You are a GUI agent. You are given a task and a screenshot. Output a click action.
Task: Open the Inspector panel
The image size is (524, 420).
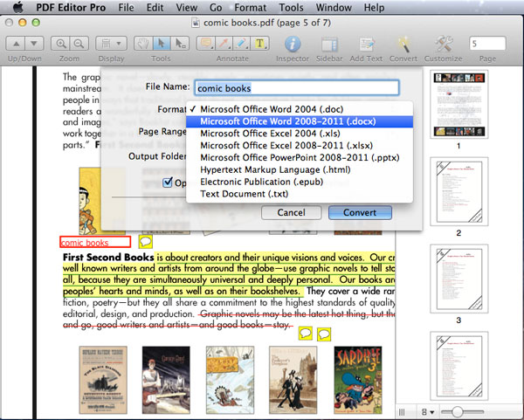[x=293, y=45]
